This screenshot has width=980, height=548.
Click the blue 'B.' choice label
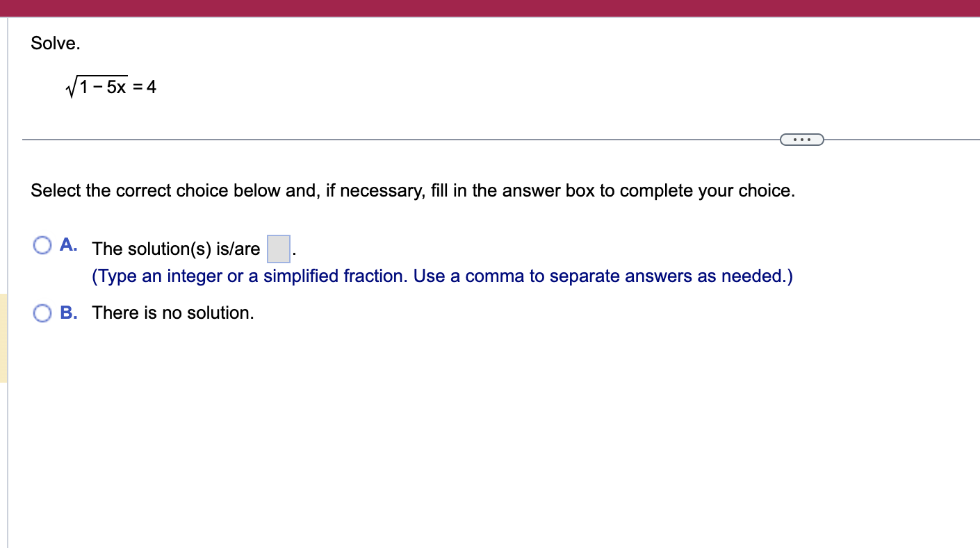point(67,313)
